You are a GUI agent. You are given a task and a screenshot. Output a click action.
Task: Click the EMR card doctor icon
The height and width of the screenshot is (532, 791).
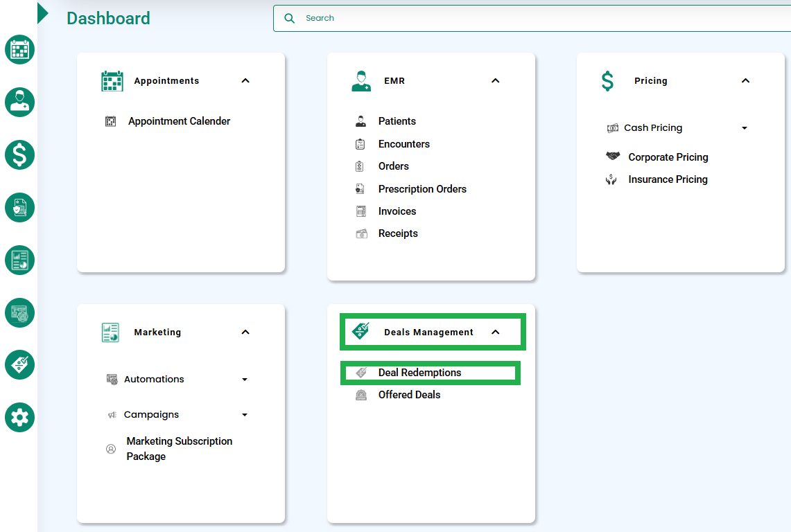point(361,80)
